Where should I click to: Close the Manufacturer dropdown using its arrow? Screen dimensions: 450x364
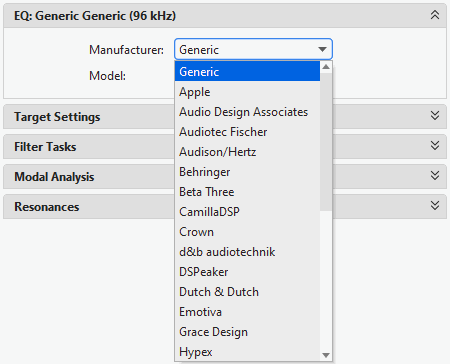[x=322, y=50]
